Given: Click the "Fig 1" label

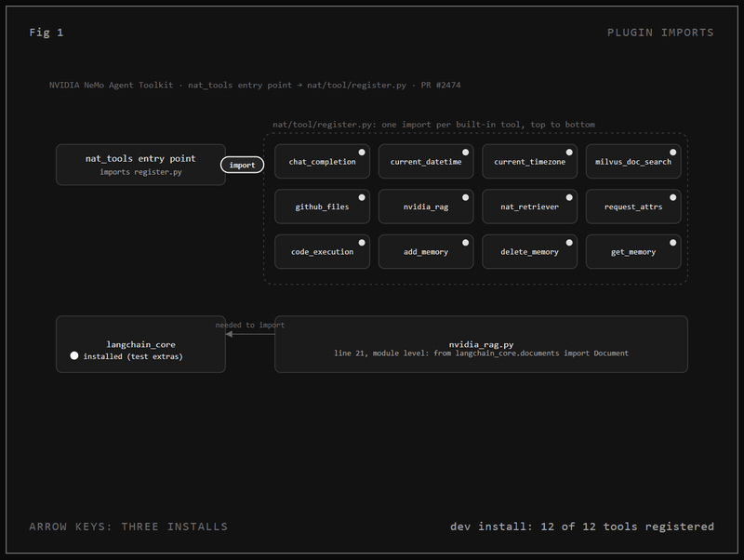Looking at the screenshot, I should tap(46, 33).
